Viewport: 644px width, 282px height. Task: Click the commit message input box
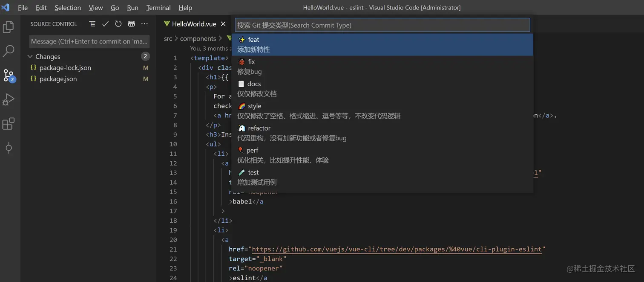pyautogui.click(x=89, y=41)
